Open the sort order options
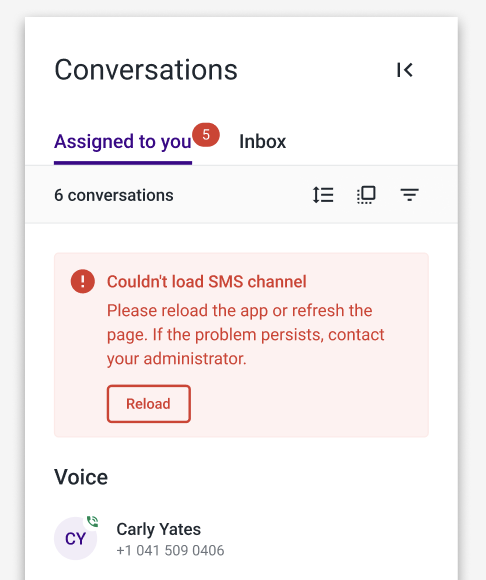Image resolution: width=486 pixels, height=580 pixels. tap(323, 195)
